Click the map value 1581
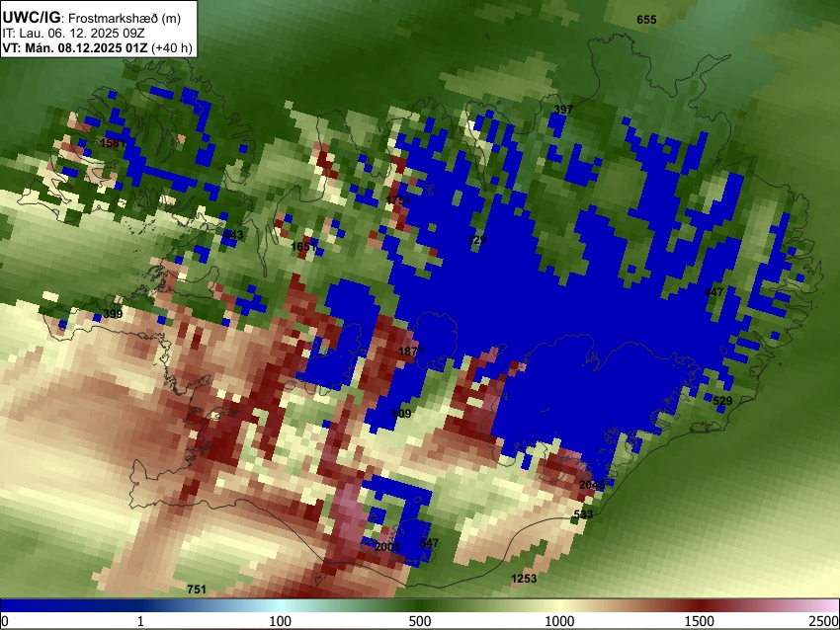840x630 pixels. (113, 143)
